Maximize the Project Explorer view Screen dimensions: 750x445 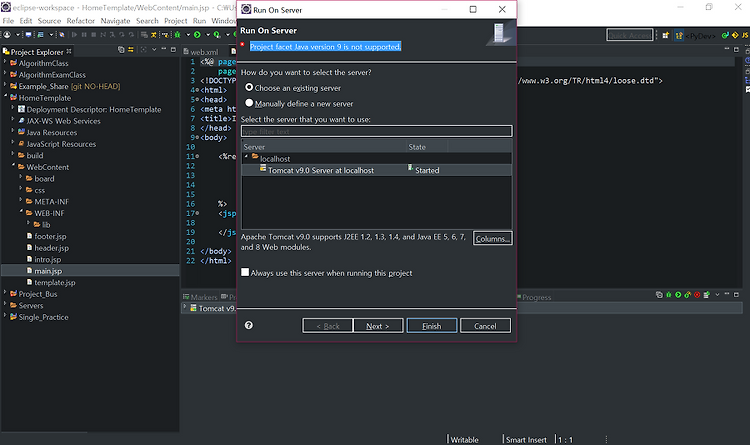click(173, 49)
